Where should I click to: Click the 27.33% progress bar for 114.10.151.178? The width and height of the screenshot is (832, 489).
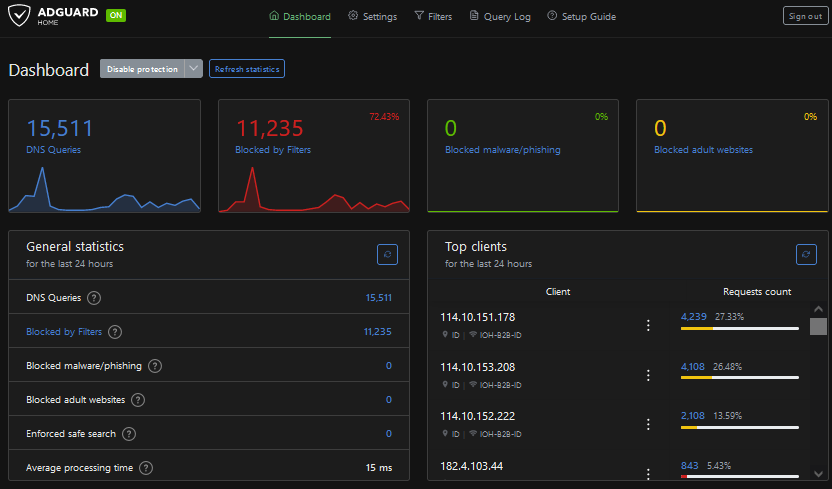click(x=740, y=328)
